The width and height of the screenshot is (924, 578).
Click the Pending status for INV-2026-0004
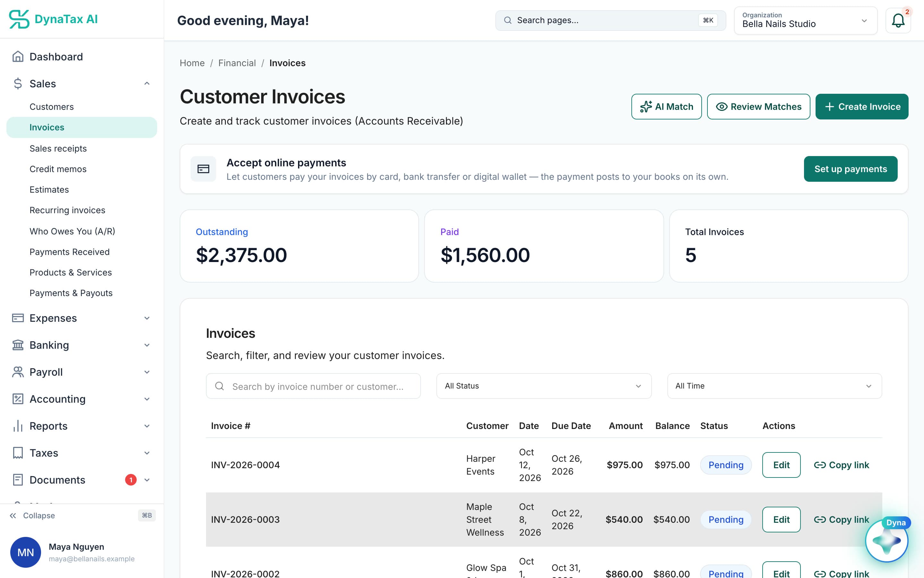pos(725,465)
